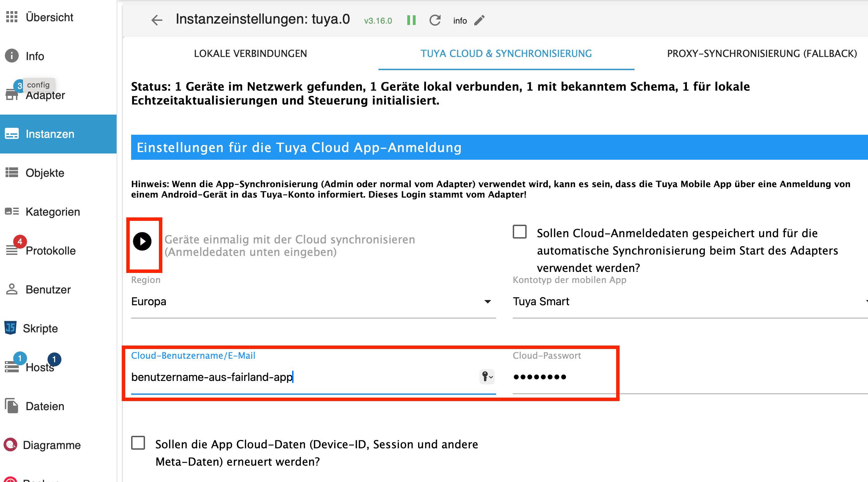868x482 pixels.
Task: Go to Objekte in the sidebar
Action: tap(45, 173)
